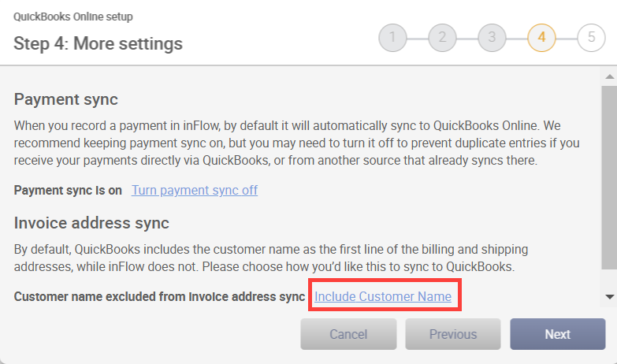Click the highlighted step 4 circle
The width and height of the screenshot is (617, 364).
pos(541,38)
